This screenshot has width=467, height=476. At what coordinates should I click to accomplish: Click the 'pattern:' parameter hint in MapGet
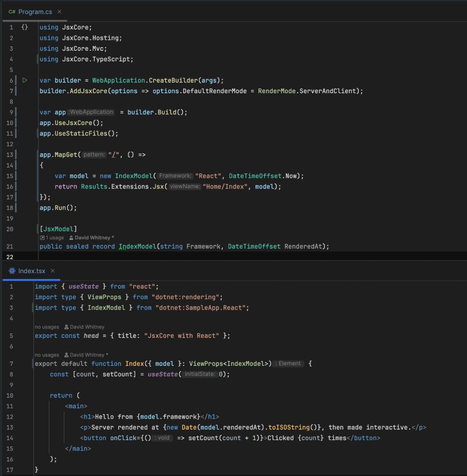click(x=94, y=155)
